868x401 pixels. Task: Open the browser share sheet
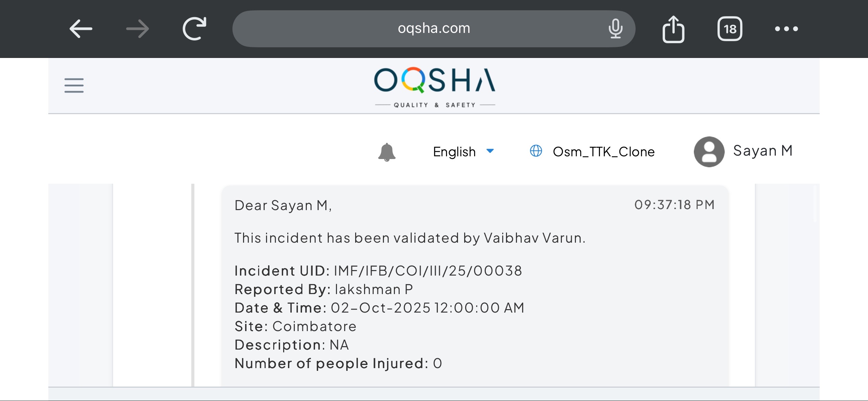point(673,29)
